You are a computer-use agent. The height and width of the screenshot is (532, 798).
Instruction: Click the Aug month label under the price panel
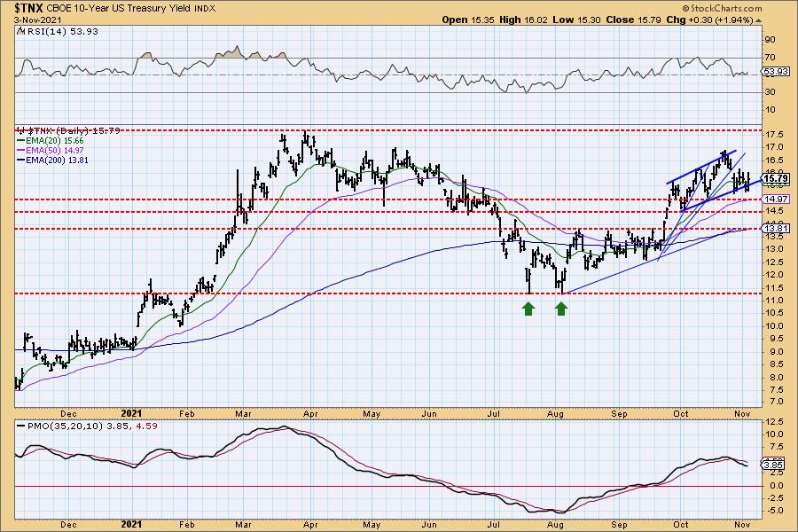pos(555,414)
